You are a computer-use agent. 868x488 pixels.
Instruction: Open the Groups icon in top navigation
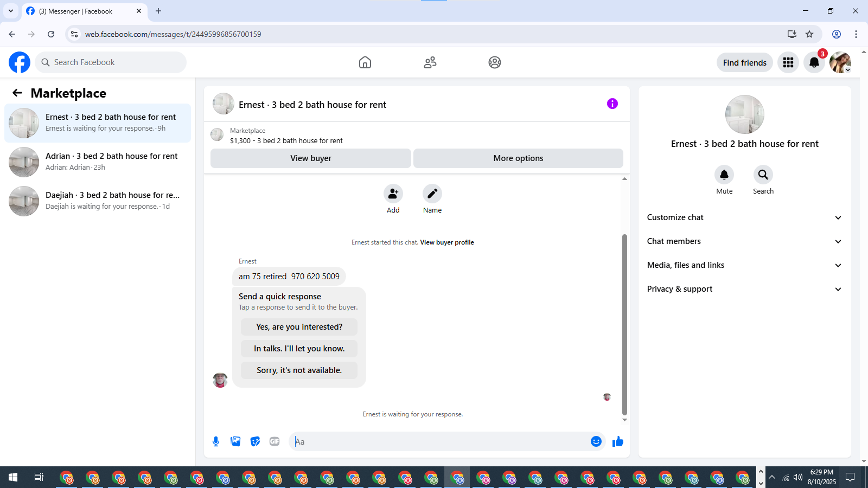[x=495, y=62]
